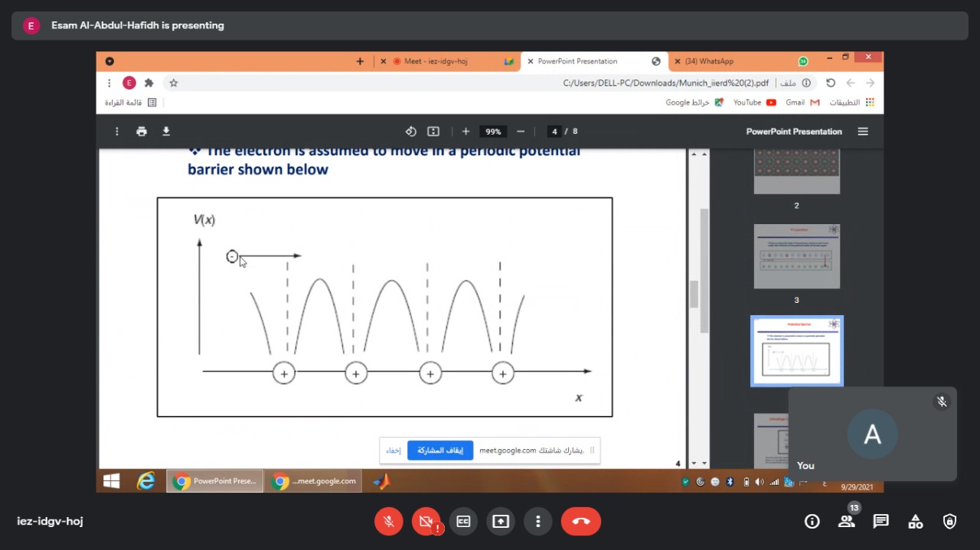Click the scroll up arrow of PDF page
This screenshot has width=980, height=550.
tap(694, 154)
